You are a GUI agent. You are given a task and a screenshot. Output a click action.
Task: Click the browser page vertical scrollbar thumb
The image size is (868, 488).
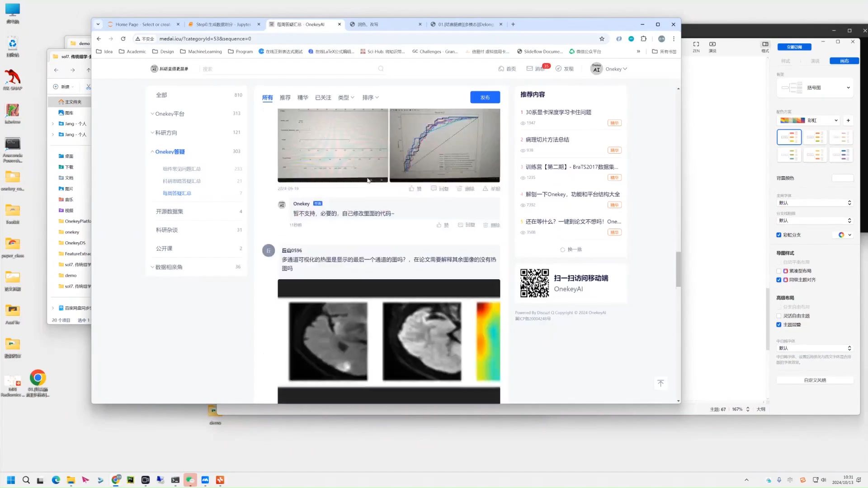click(x=678, y=269)
